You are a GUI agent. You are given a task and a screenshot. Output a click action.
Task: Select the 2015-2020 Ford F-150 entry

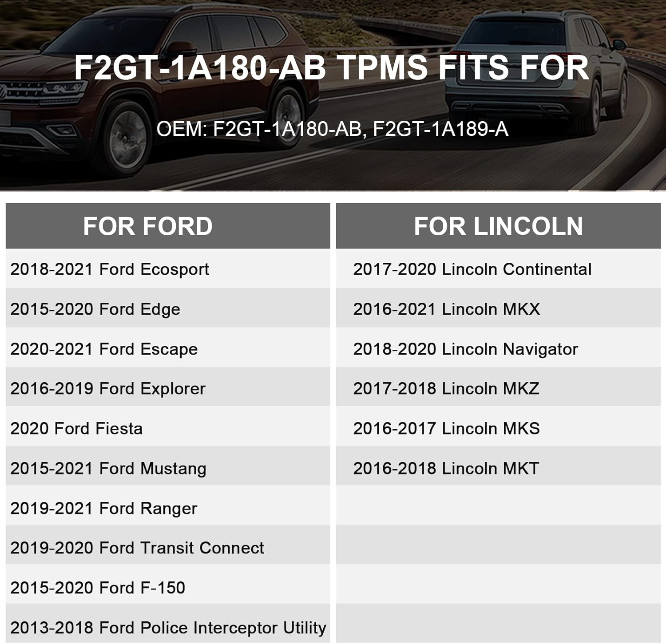98,588
